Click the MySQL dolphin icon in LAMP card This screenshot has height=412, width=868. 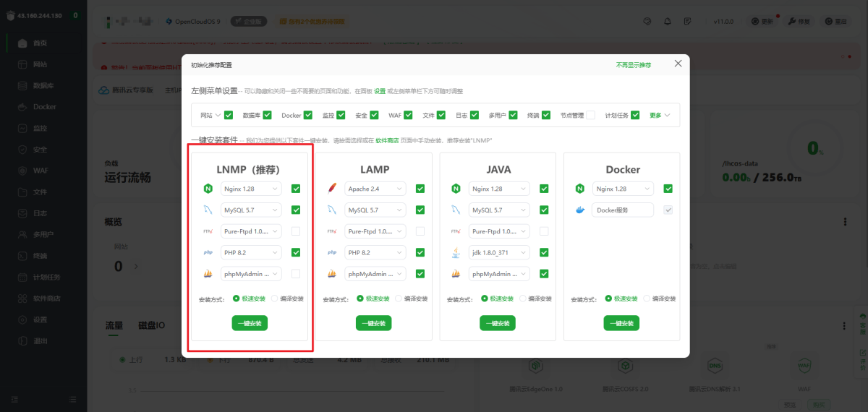(332, 210)
